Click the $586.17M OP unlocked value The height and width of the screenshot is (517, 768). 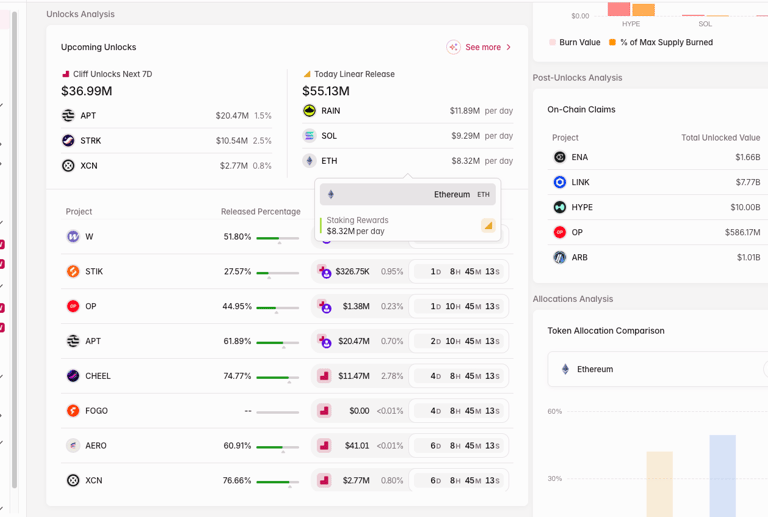tap(743, 232)
